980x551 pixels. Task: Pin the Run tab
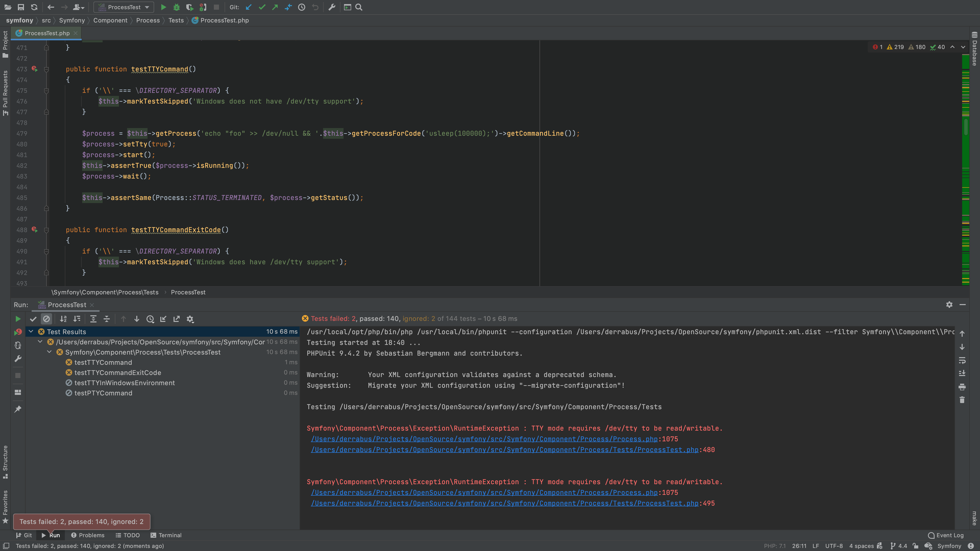pos(18,409)
